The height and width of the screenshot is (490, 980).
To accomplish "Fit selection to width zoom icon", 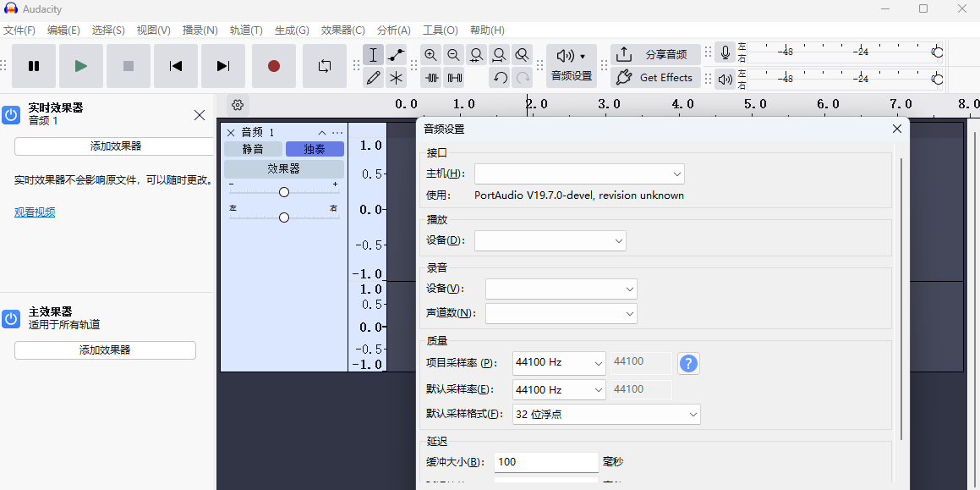I will tap(476, 55).
